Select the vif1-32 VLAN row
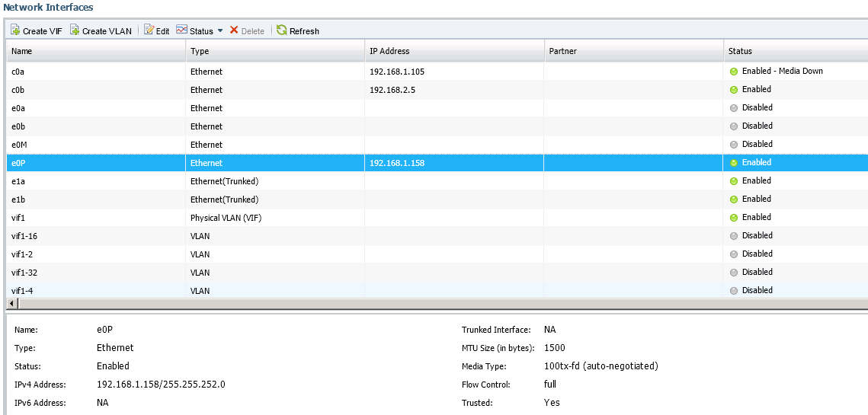Image resolution: width=868 pixels, height=415 pixels. click(437, 273)
